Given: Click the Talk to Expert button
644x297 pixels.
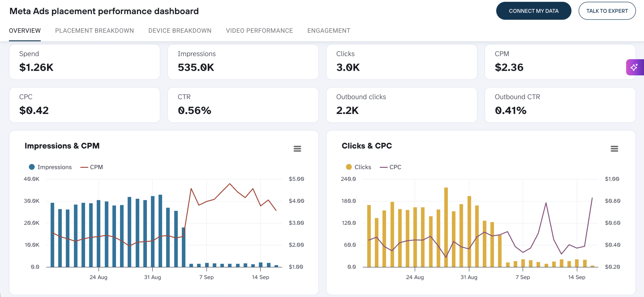Looking at the screenshot, I should click(607, 11).
